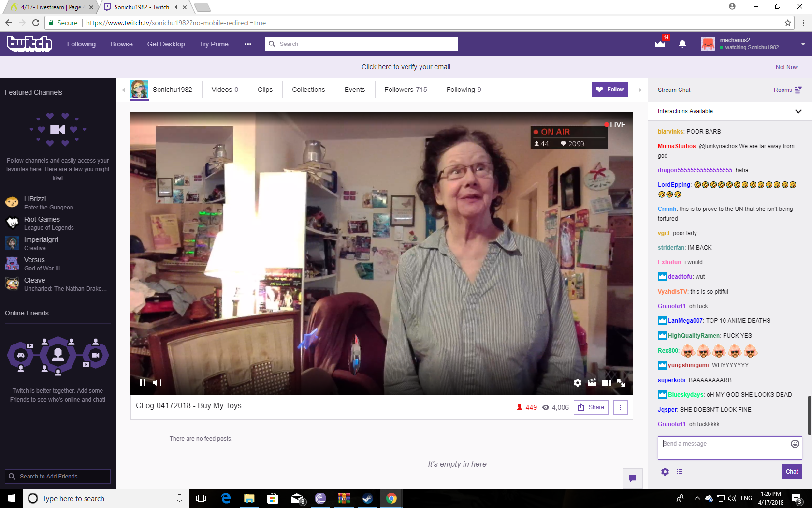
Task: Go back in Chrome
Action: 9,23
